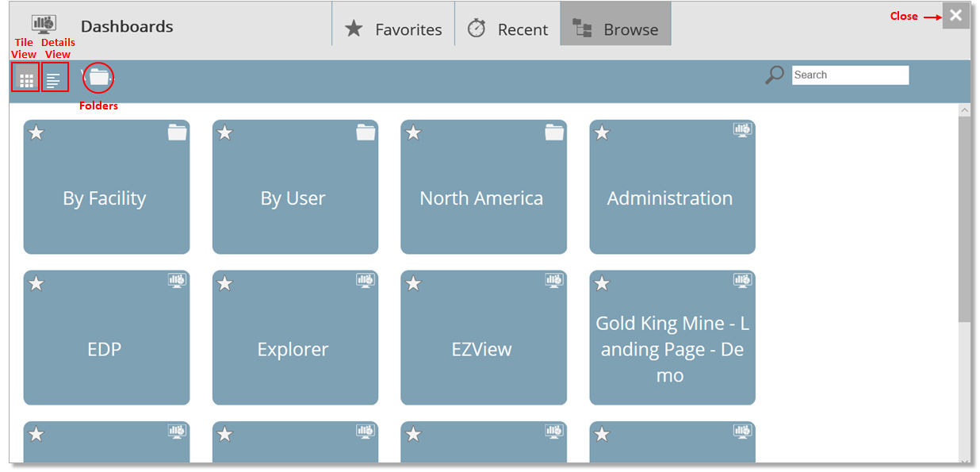Image resolution: width=980 pixels, height=472 pixels.
Task: Toggle the star on the Explorer dashboard
Action: coord(224,282)
